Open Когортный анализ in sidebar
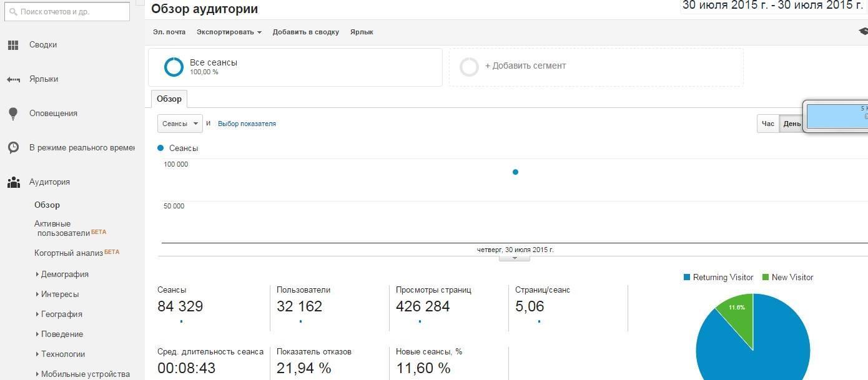The image size is (868, 380). coord(69,253)
